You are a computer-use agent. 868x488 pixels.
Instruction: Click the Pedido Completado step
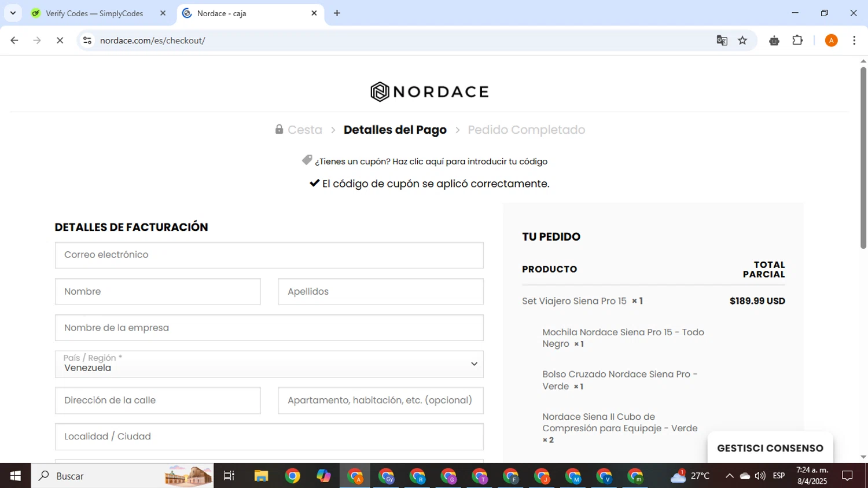tap(527, 130)
